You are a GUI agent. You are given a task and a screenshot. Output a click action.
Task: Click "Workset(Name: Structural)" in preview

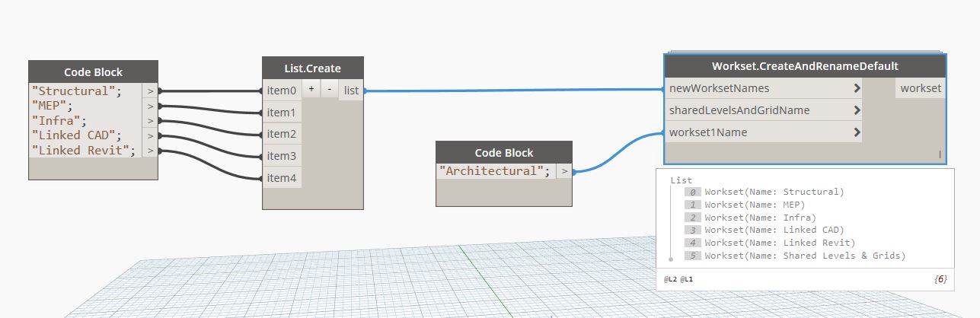tap(774, 192)
